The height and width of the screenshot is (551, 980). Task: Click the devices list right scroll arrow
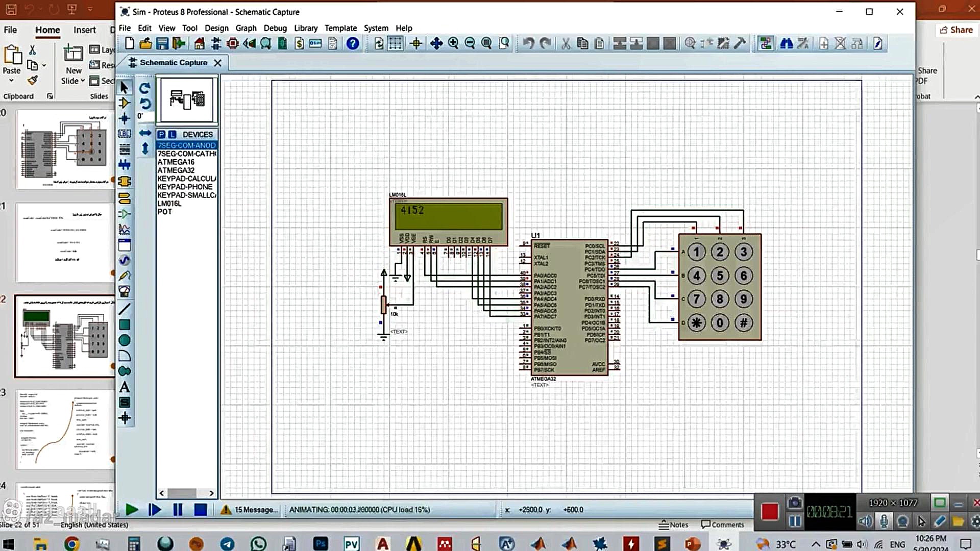211,493
